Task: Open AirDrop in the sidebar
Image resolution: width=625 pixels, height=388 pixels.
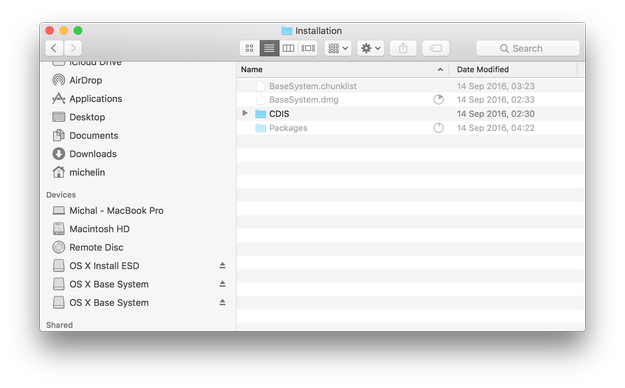Action: 85,80
